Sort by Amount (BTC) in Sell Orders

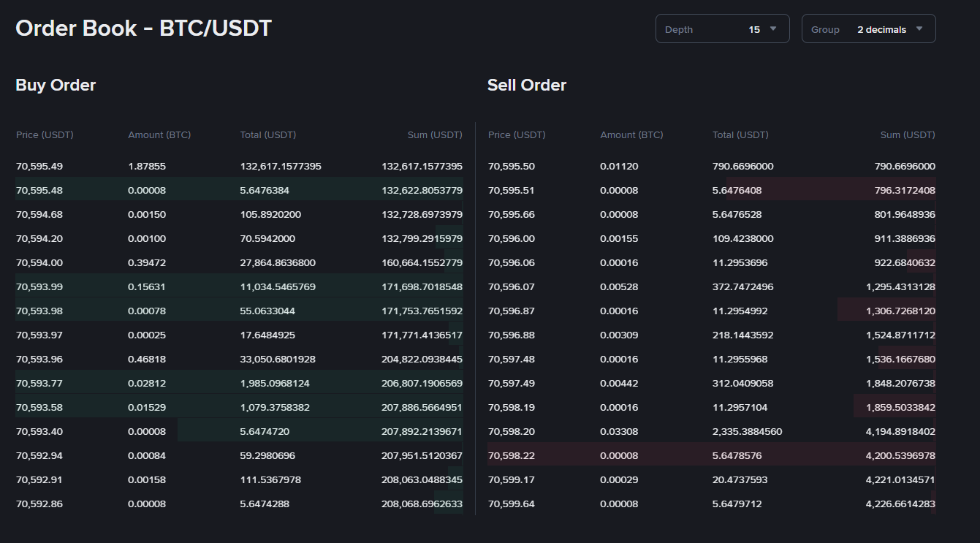(x=631, y=134)
